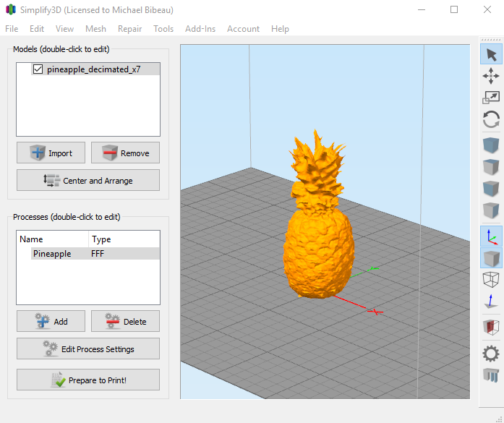Toggle the coordinate axes display icon
The image size is (504, 423).
click(491, 236)
